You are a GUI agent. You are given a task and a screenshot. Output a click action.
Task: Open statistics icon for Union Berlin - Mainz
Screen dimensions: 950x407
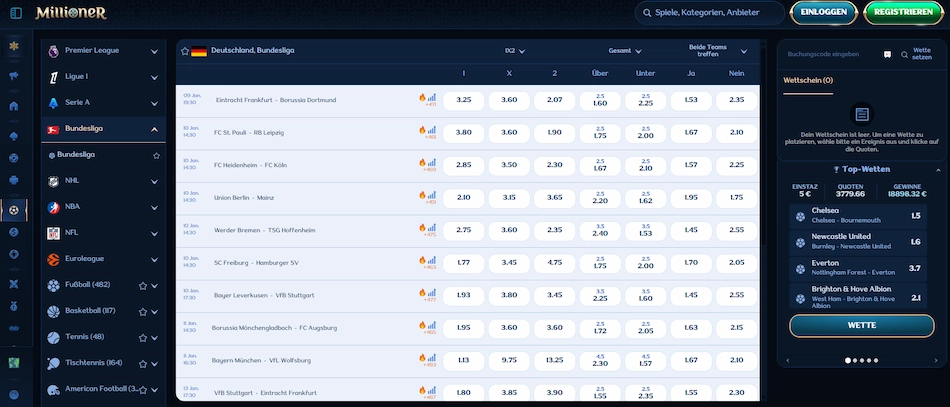[431, 195]
